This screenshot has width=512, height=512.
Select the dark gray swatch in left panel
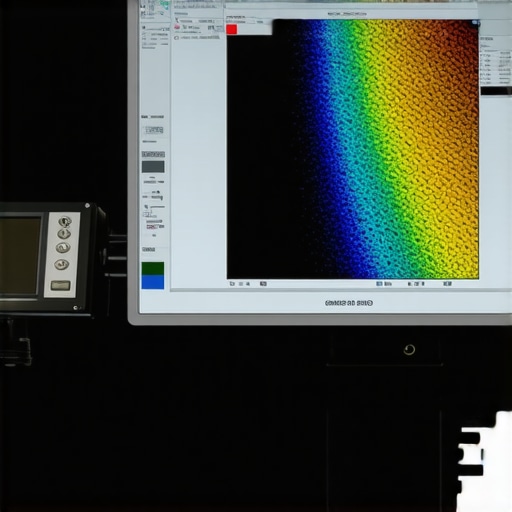(x=153, y=167)
